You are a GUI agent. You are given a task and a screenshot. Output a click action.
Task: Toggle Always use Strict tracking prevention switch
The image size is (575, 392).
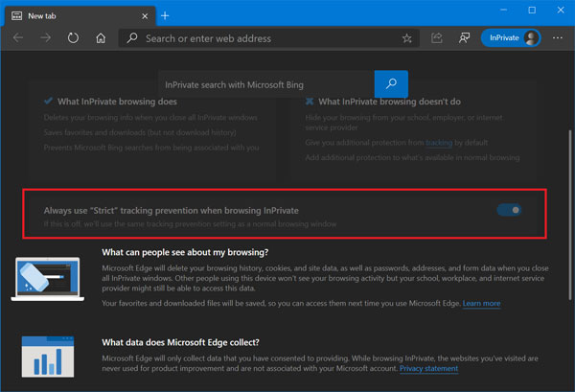509,210
